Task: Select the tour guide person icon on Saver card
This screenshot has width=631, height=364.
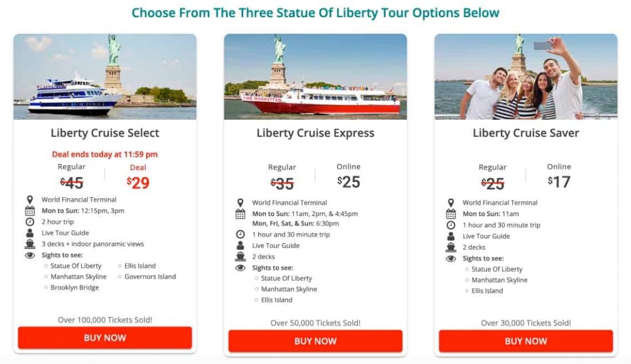Action: click(x=451, y=235)
